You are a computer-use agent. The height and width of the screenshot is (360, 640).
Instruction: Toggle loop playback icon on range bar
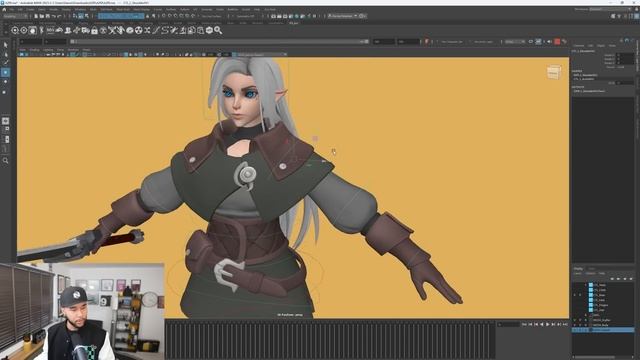click(x=531, y=42)
